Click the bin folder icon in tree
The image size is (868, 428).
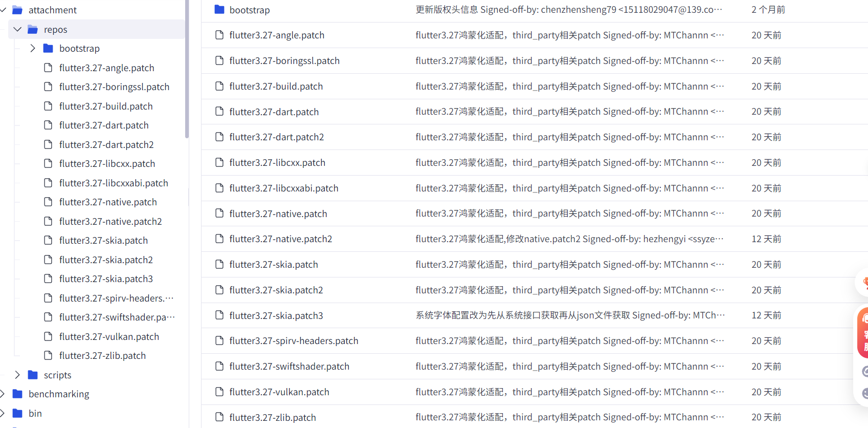click(17, 413)
